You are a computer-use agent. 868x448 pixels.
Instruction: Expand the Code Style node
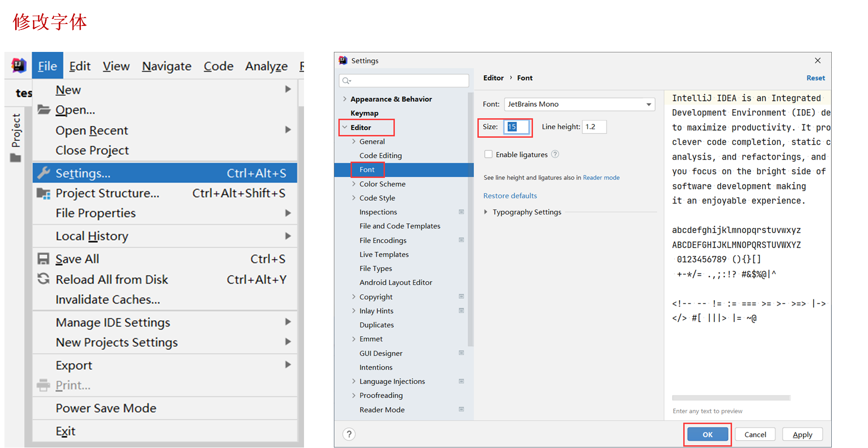pos(354,198)
